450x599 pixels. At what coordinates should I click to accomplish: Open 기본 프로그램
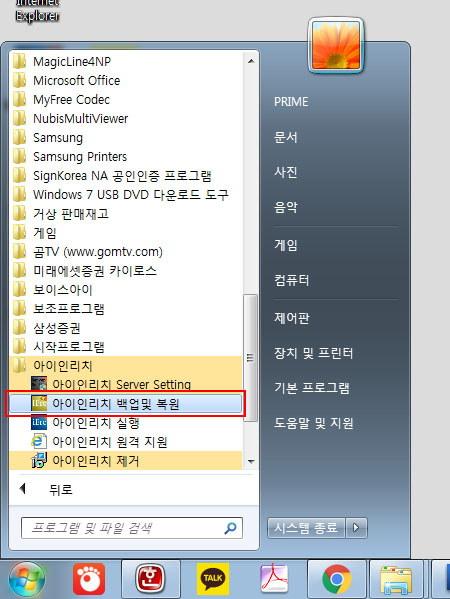click(x=312, y=388)
